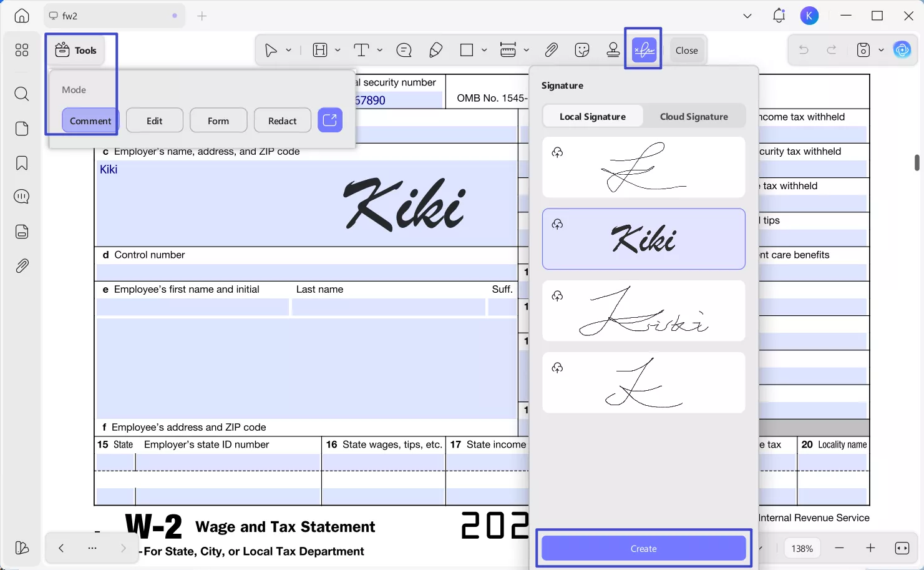Click Create to add a new signature

pyautogui.click(x=644, y=548)
